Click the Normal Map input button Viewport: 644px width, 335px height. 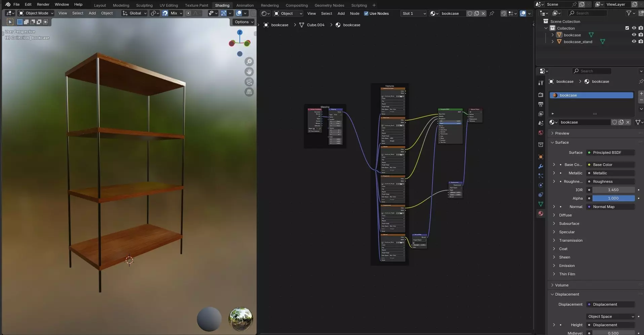(610, 207)
